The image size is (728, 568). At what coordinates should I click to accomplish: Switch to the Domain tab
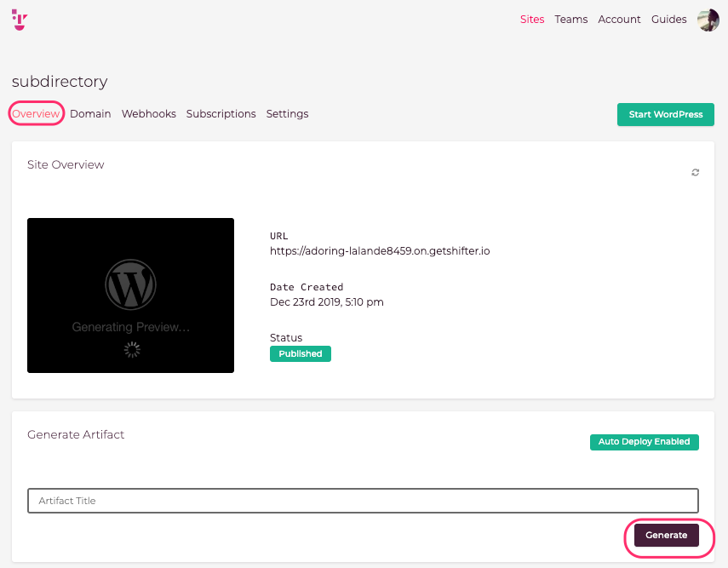coord(90,114)
